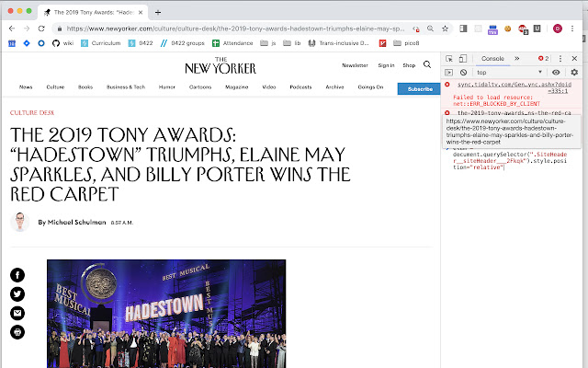Open the News section

pyautogui.click(x=26, y=87)
